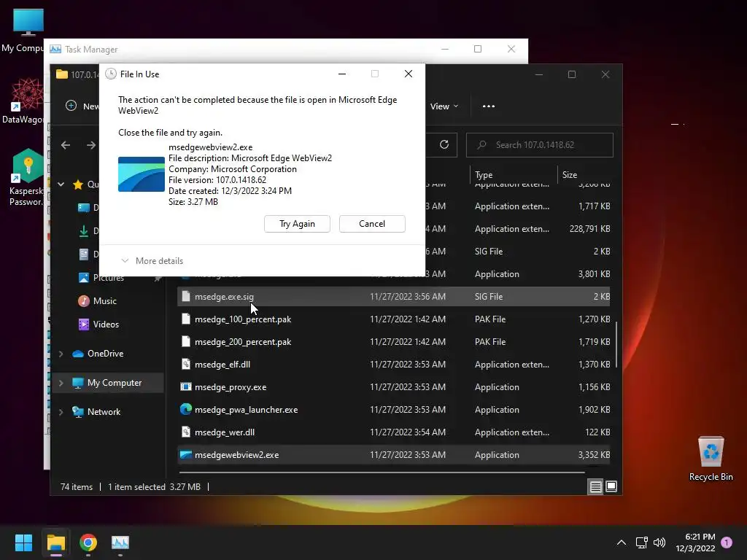Click the msedgewebview2.exe file icon

(x=186, y=455)
